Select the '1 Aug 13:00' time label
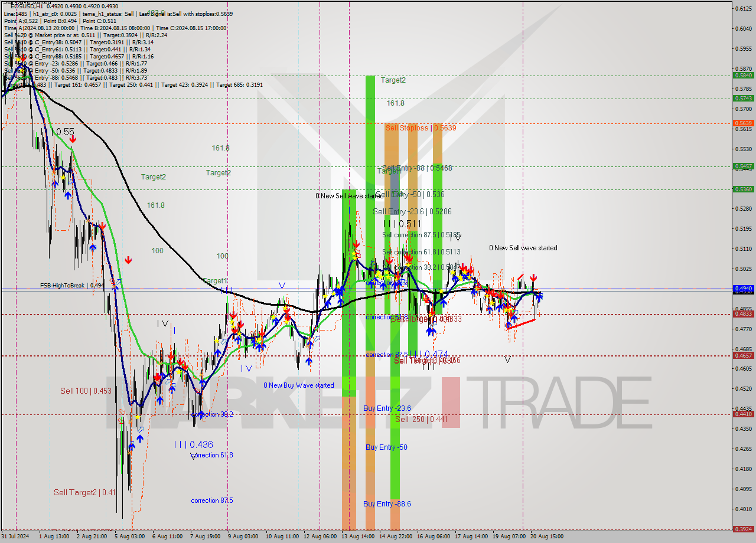 (x=54, y=537)
